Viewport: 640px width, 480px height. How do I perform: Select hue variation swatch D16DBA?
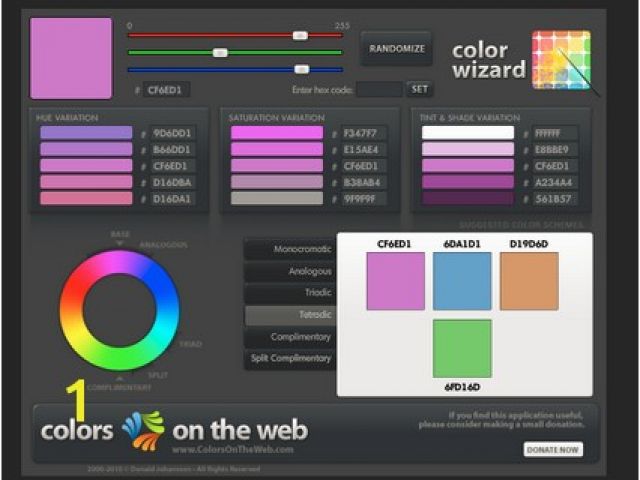[x=86, y=182]
